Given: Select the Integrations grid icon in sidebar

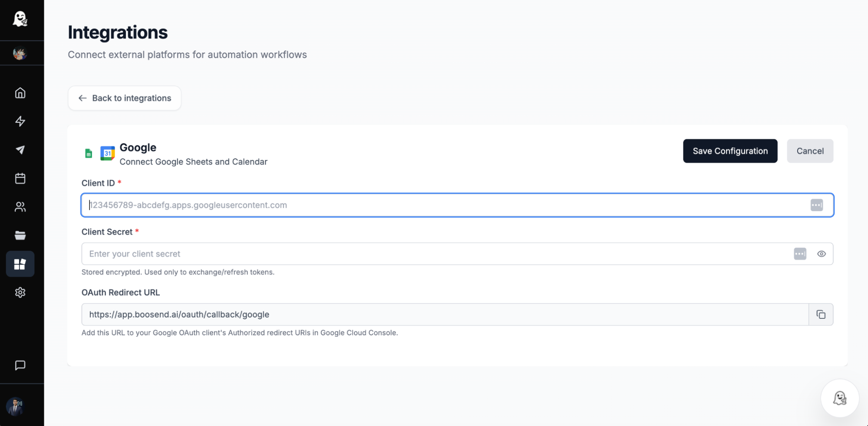Looking at the screenshot, I should tap(20, 264).
